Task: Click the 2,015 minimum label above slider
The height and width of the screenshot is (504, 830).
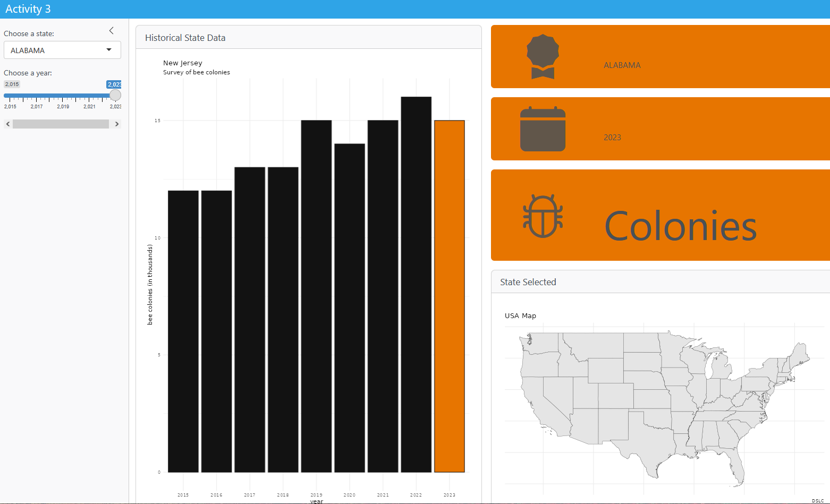Action: [12, 84]
